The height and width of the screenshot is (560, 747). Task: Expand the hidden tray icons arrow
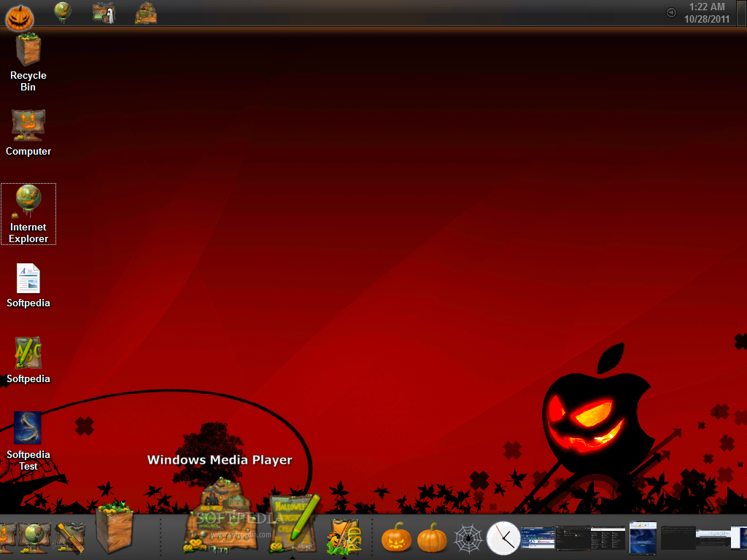671,13
